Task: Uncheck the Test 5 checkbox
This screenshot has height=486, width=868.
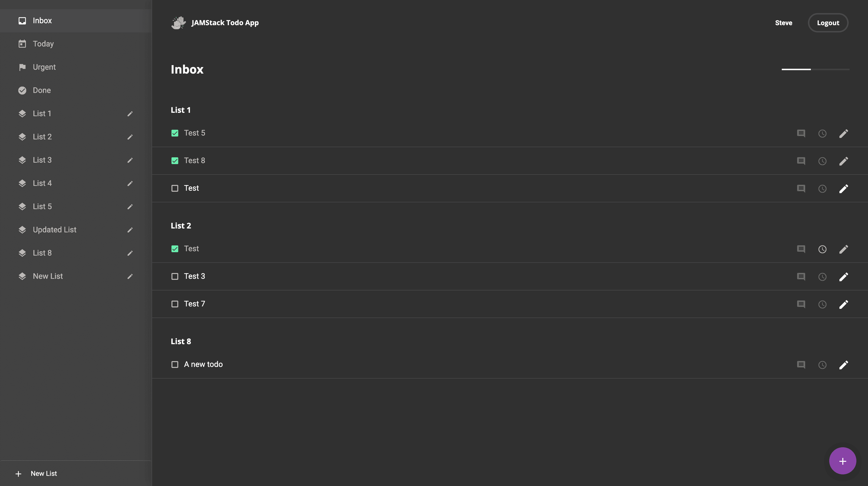Action: pos(175,133)
